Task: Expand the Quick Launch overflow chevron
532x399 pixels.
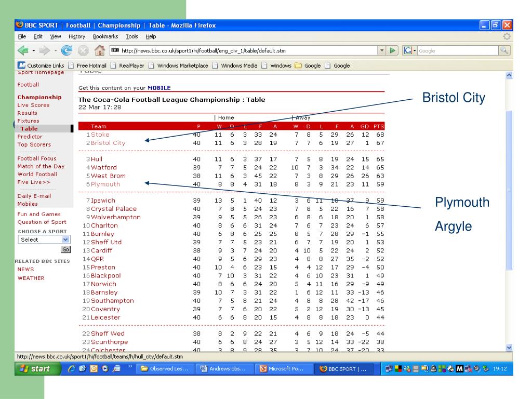Action: tap(130, 366)
